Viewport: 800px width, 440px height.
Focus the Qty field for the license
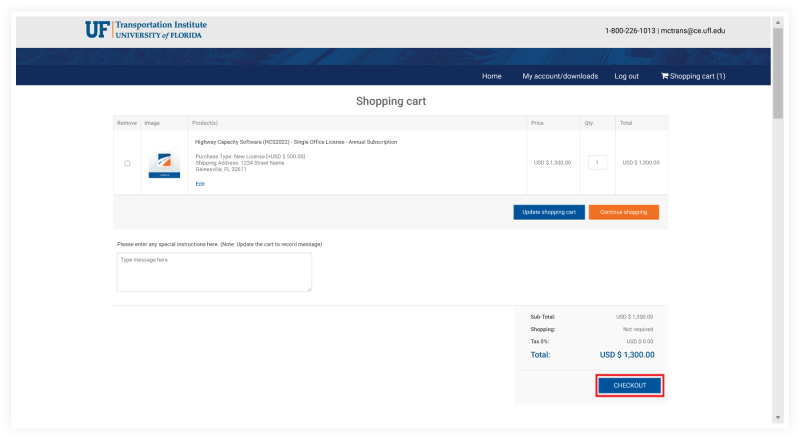598,162
